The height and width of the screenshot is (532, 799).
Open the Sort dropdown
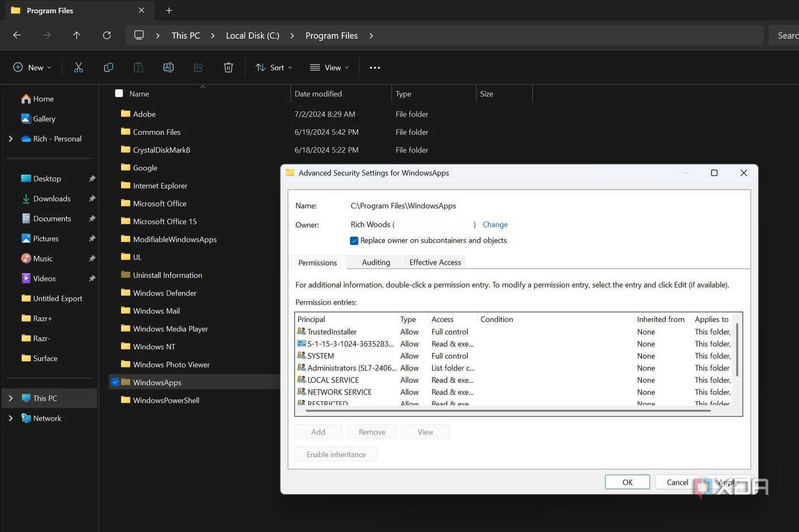point(274,67)
